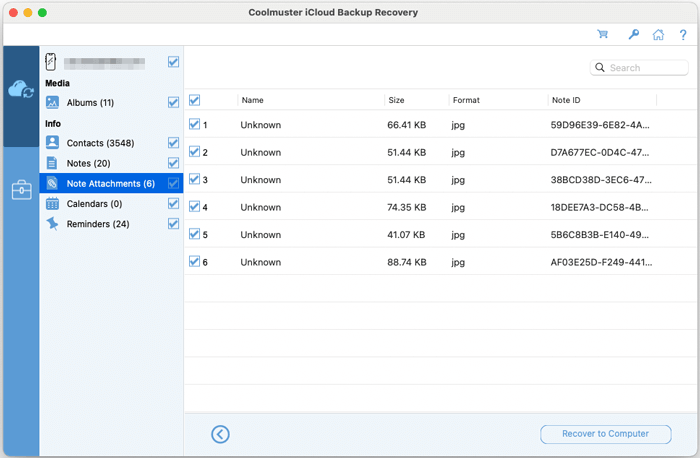
Task: Click Note ID D7A677EC-0D4C-47...
Action: click(600, 152)
